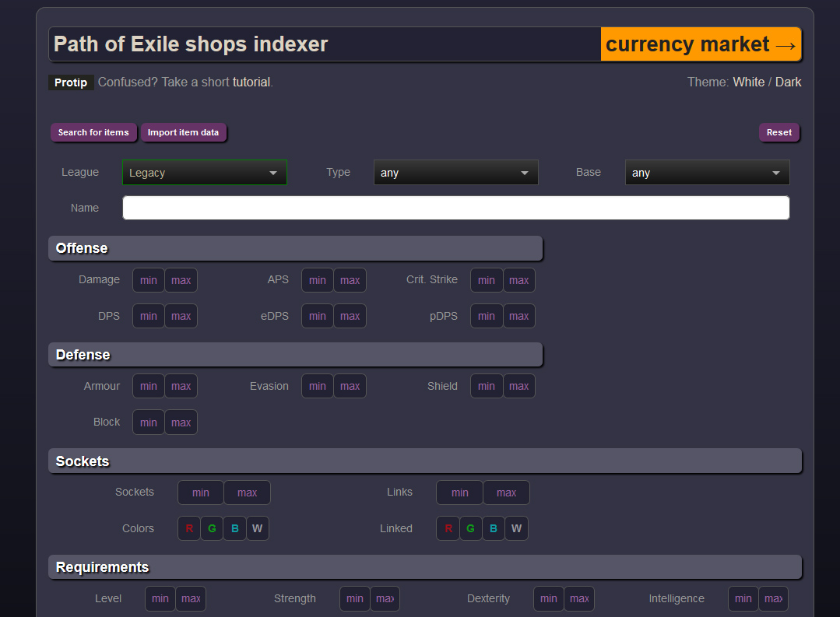Viewport: 840px width, 617px height.
Task: Click the Search for items button
Action: (93, 132)
